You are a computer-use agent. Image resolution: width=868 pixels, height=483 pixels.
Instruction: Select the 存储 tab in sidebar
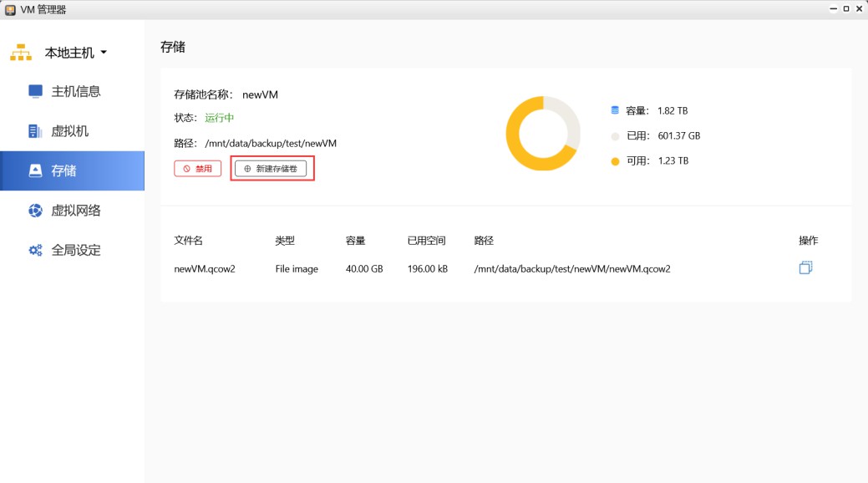pos(72,170)
